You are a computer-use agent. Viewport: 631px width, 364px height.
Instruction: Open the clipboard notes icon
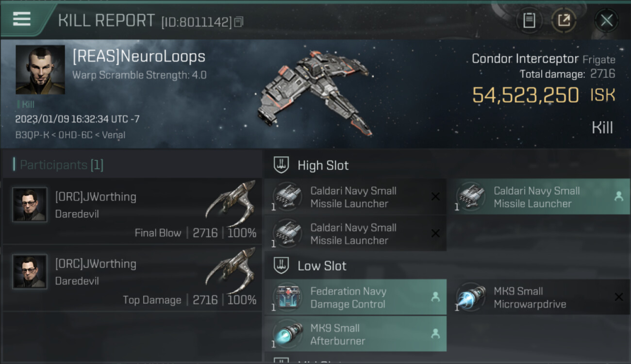pyautogui.click(x=529, y=20)
